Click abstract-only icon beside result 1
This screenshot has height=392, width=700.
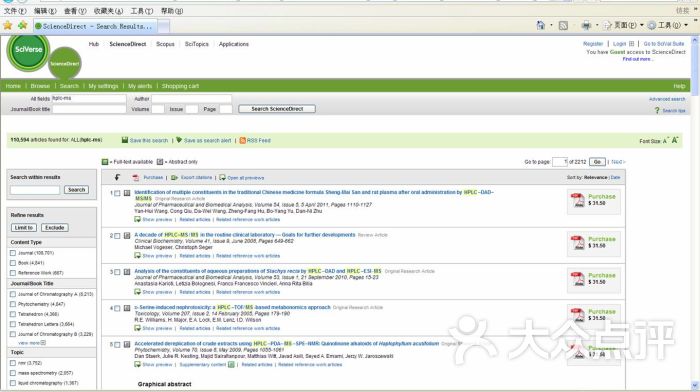coord(127,193)
